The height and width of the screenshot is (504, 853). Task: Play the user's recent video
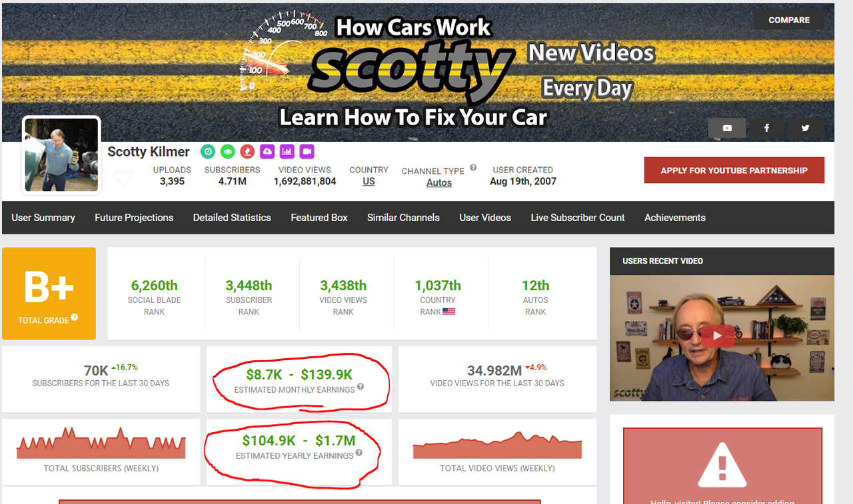(718, 336)
